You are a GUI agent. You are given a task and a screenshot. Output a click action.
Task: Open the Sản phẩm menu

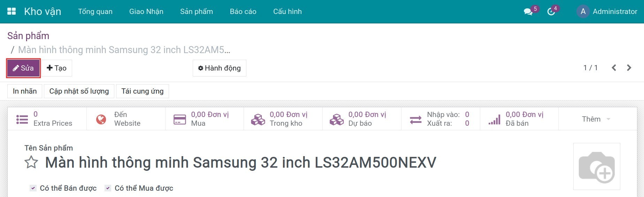pos(197,12)
